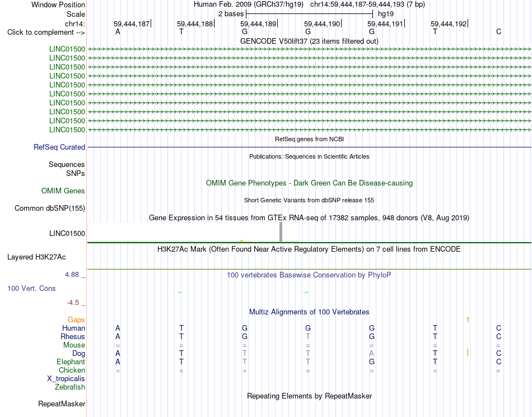Click the RefSeq Curated track label
The height and width of the screenshot is (417, 532).
tap(59, 147)
